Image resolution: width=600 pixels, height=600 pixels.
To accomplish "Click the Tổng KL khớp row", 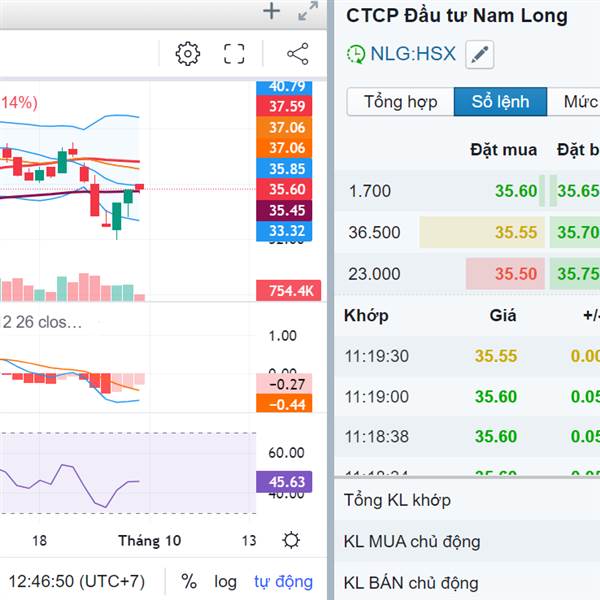I will (467, 500).
